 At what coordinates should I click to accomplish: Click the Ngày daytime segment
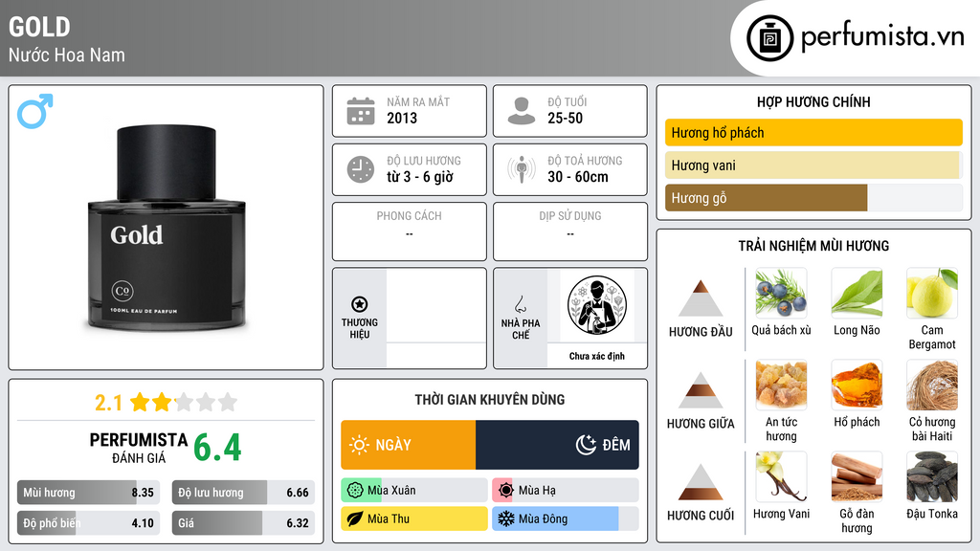click(408, 445)
